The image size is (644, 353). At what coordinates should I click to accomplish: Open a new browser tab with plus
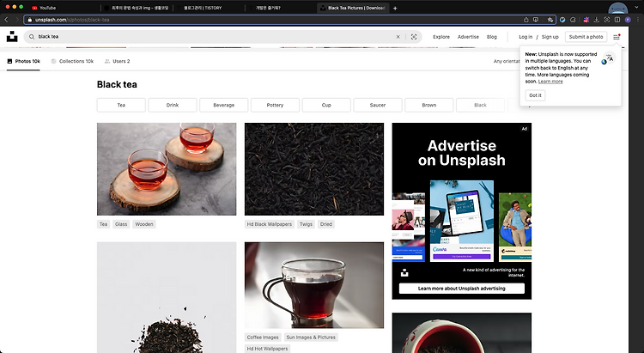(x=395, y=8)
